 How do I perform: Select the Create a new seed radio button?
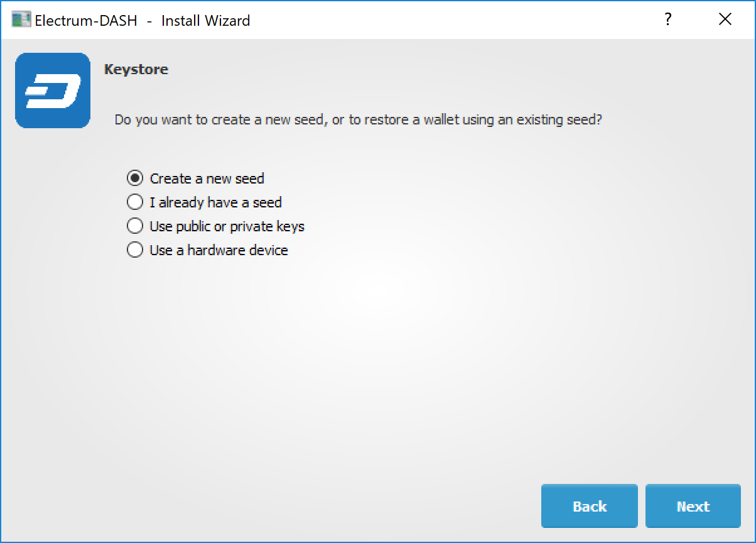135,178
